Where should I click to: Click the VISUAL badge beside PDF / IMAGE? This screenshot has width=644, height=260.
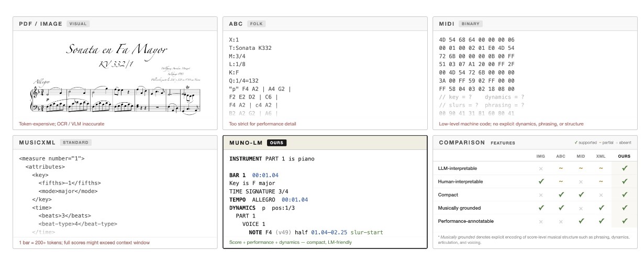[78, 24]
